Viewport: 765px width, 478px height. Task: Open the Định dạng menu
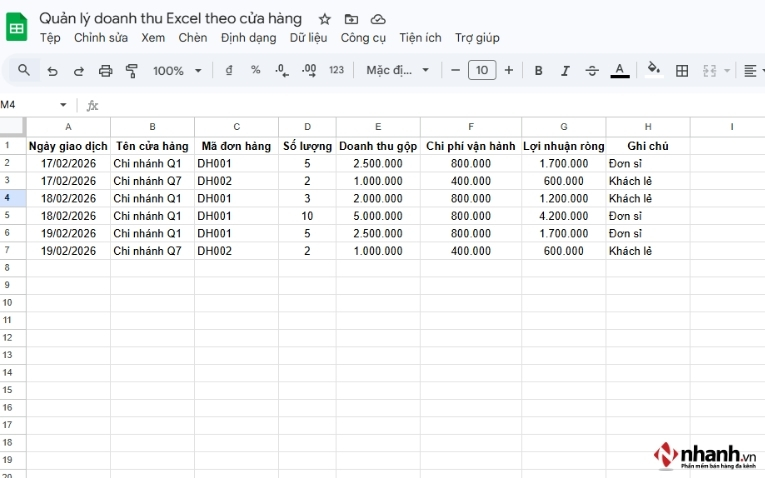point(248,38)
